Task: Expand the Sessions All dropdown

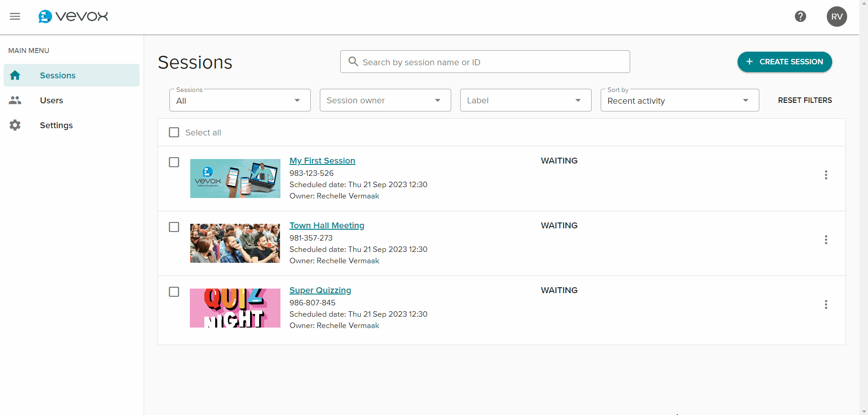Action: pos(240,100)
